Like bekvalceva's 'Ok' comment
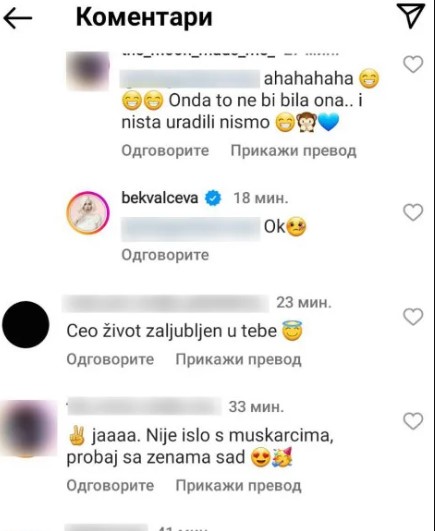 413,212
